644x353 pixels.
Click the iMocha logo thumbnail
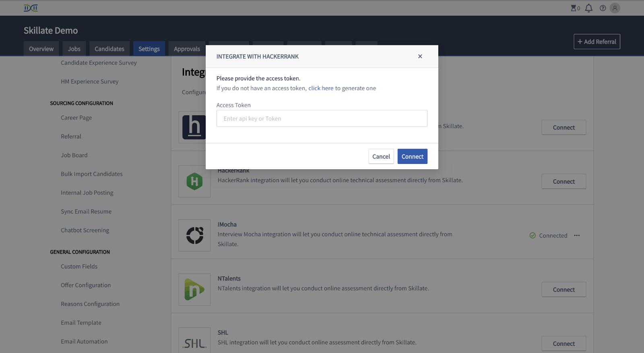point(194,235)
